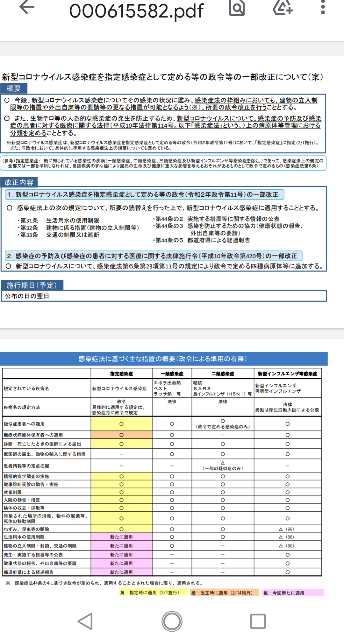Tap the column header '一類感染症'
This screenshot has width=344, height=644.
click(x=172, y=374)
